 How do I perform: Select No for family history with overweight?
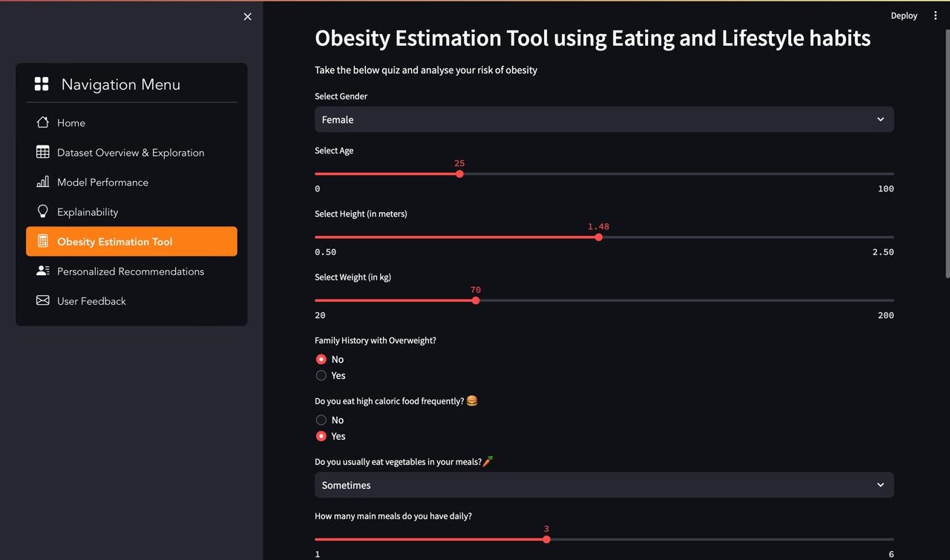321,359
